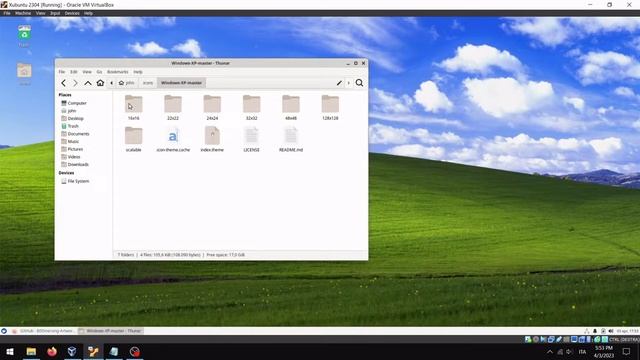Open the VirtualBox taskbar icon
Image resolution: width=640 pixels, height=360 pixels.
[72, 351]
